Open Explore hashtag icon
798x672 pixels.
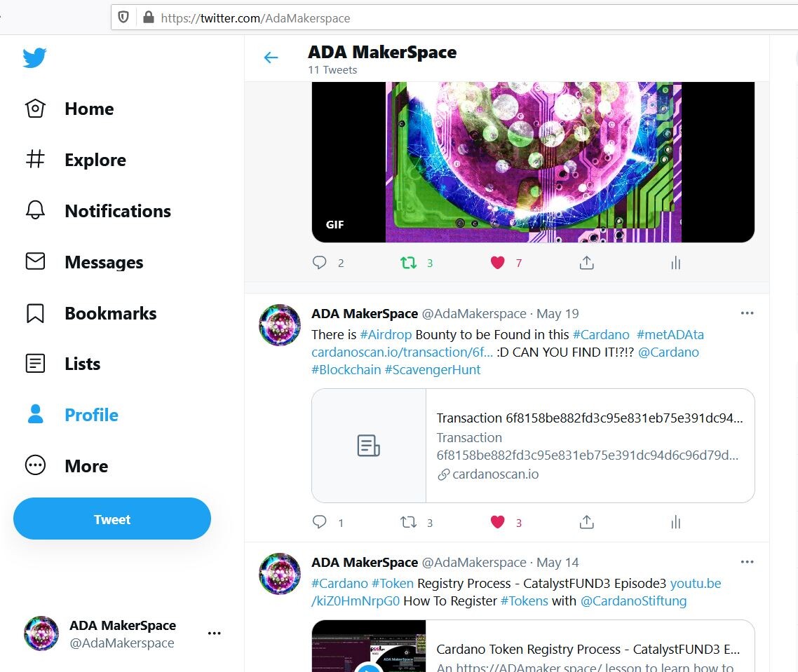click(x=35, y=159)
